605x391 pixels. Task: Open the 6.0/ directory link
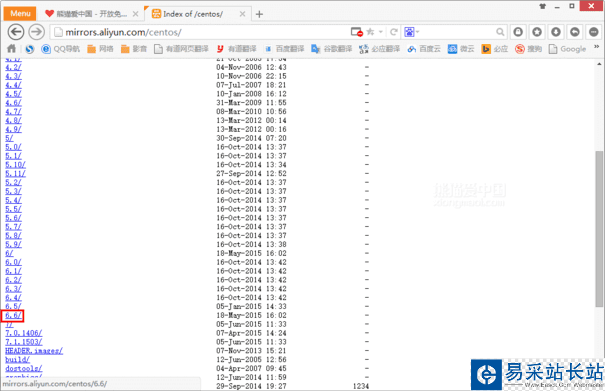coord(14,262)
